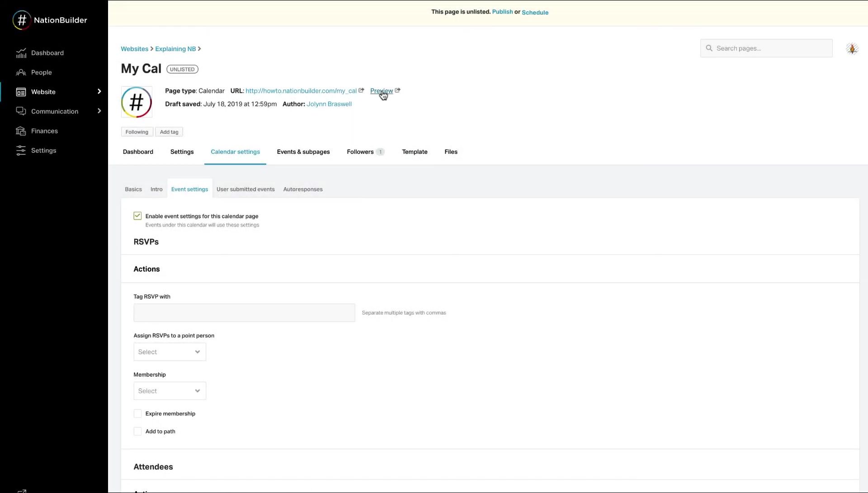This screenshot has height=493, width=868.
Task: Uncheck Enable event settings for this calendar
Action: coord(137,216)
